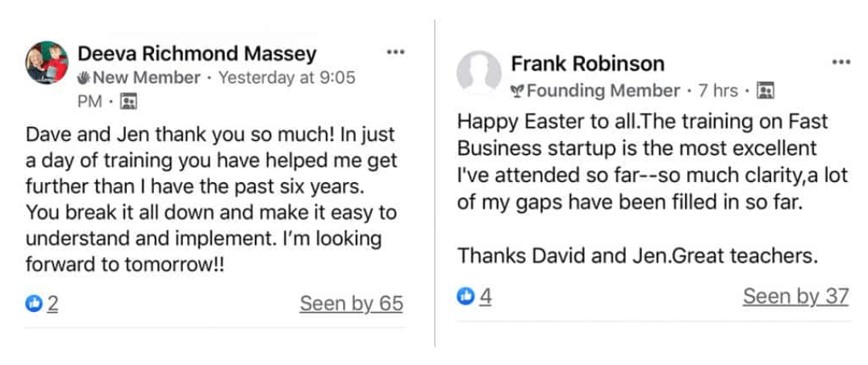This screenshot has height=365, width=868.
Task: Click the Deeva Richmond Massey name link
Action: pos(197,54)
